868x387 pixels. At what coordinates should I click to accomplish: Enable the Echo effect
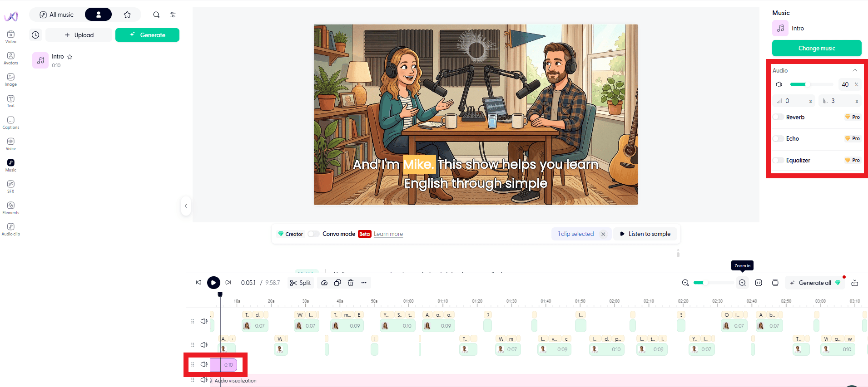(778, 138)
